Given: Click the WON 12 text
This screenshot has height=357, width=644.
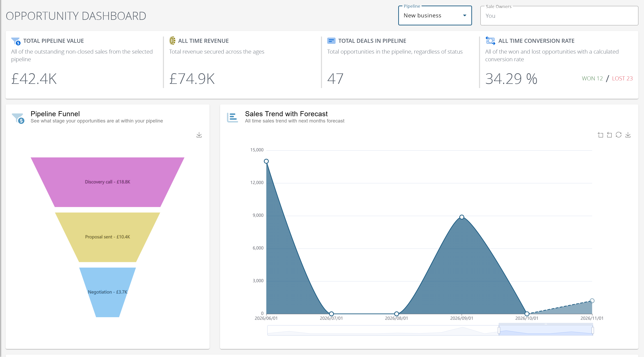Looking at the screenshot, I should [592, 78].
